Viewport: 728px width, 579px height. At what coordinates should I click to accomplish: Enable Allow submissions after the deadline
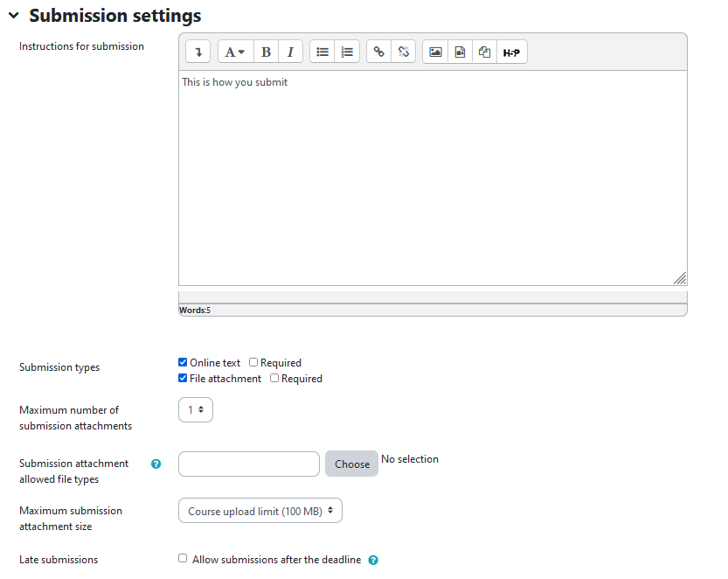pos(183,558)
